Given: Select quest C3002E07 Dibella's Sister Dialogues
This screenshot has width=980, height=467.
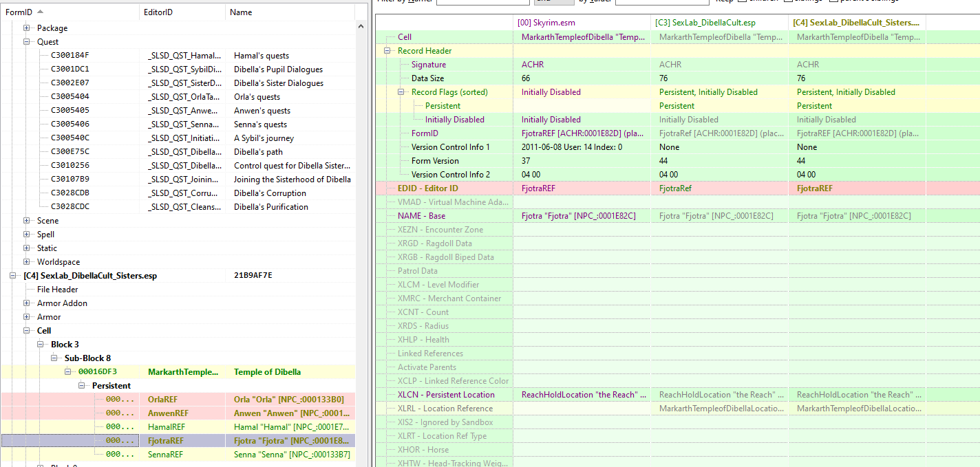Looking at the screenshot, I should point(178,83).
